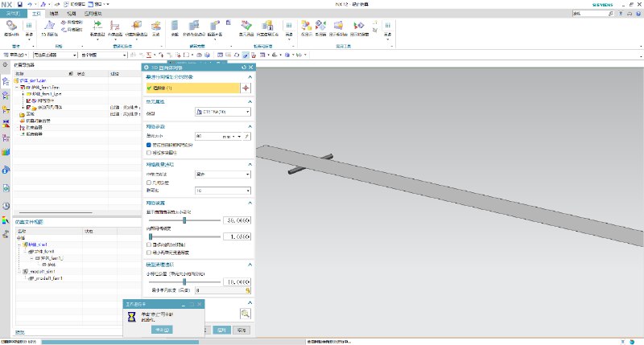Switch to the Home ribbon tab
The image size is (644, 345).
click(36, 14)
